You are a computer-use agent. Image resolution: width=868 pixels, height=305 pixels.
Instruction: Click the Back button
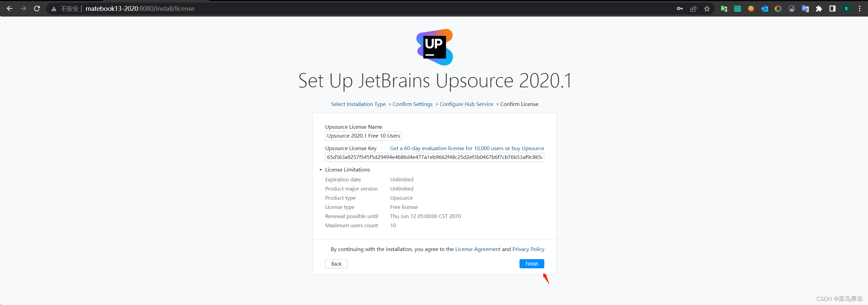pos(336,264)
